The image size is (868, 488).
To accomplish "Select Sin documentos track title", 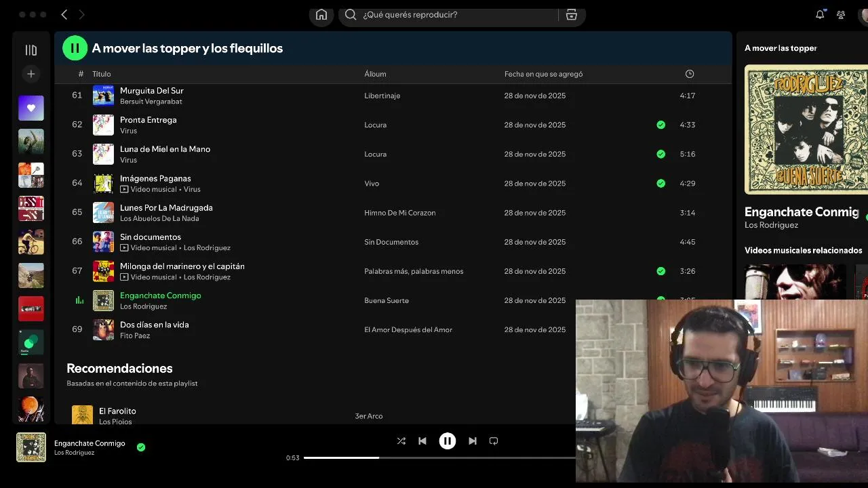I will pos(151,237).
